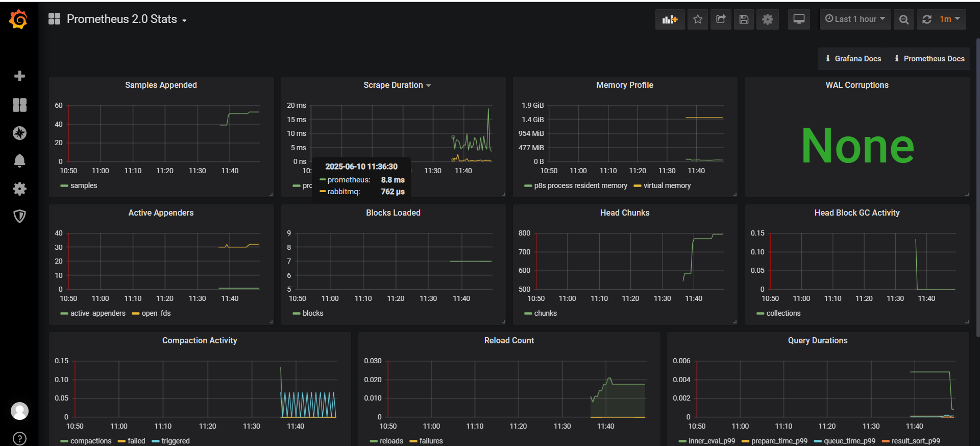Click the Share dashboard icon

721,19
